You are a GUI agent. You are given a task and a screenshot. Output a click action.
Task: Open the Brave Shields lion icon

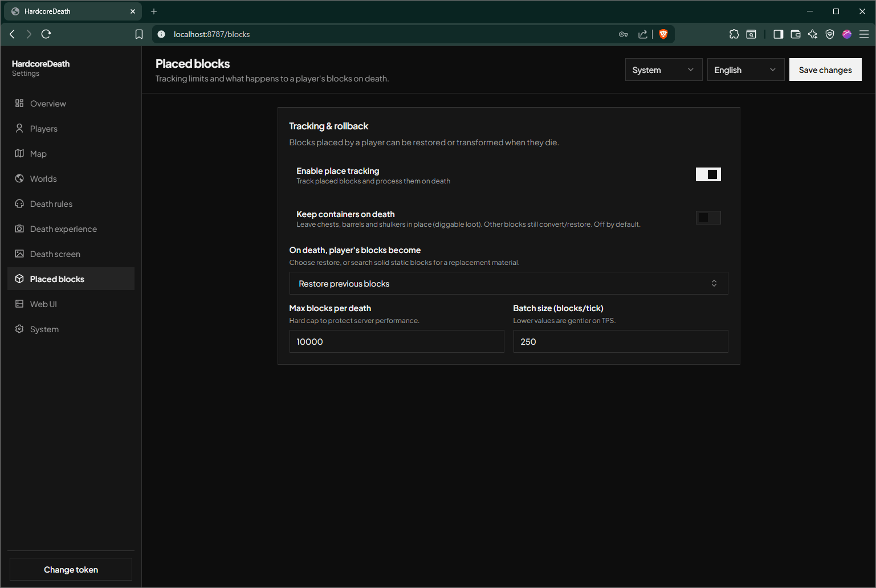pos(663,34)
